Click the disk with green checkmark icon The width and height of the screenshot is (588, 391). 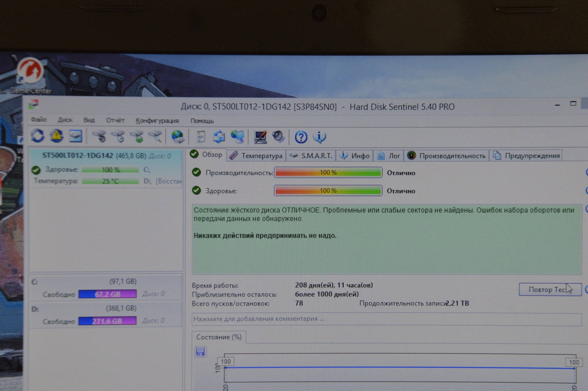point(137,136)
